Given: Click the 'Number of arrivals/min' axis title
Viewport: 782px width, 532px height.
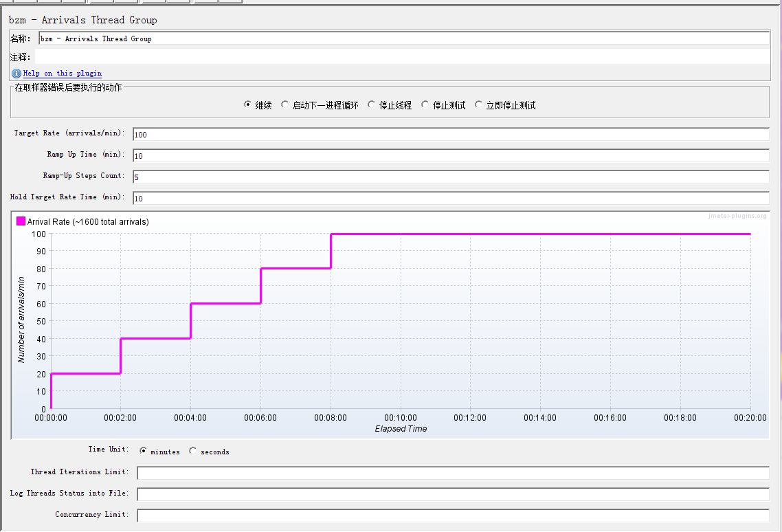Looking at the screenshot, I should [x=21, y=320].
